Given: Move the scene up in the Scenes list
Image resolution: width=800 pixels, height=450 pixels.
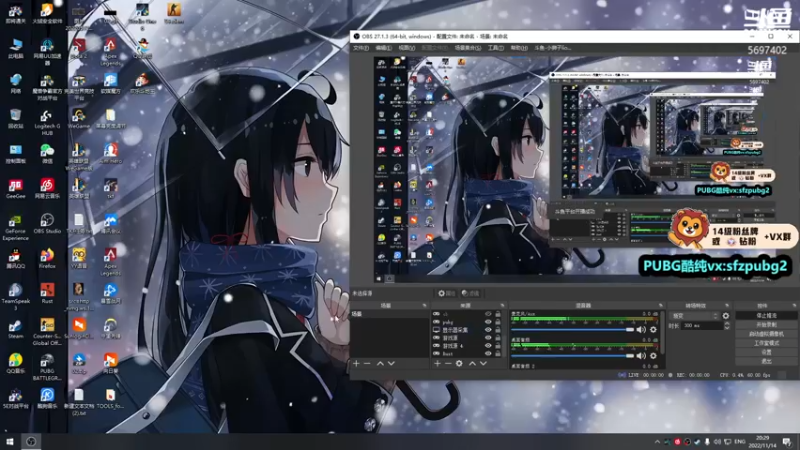Looking at the screenshot, I should tap(380, 363).
